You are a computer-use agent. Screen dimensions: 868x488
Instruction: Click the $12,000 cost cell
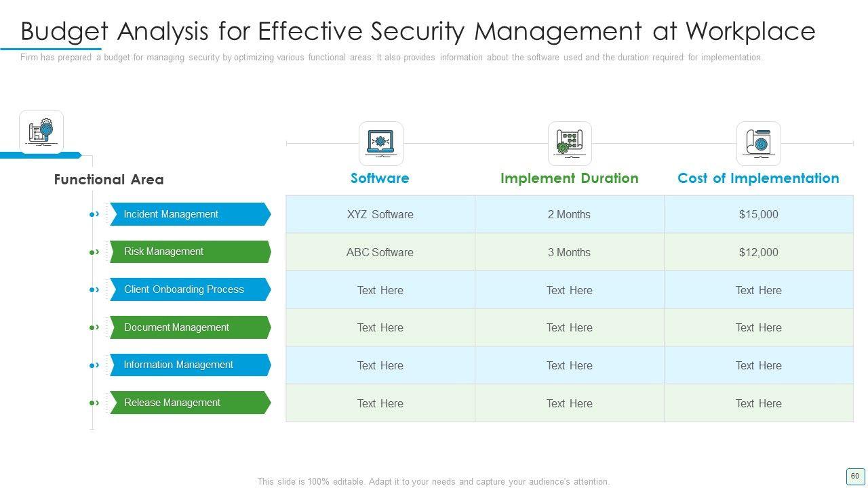758,252
